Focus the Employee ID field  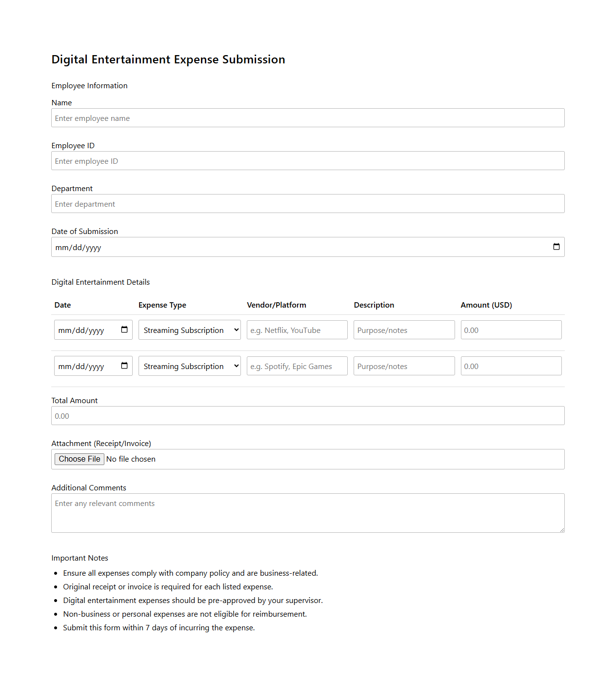tap(307, 161)
